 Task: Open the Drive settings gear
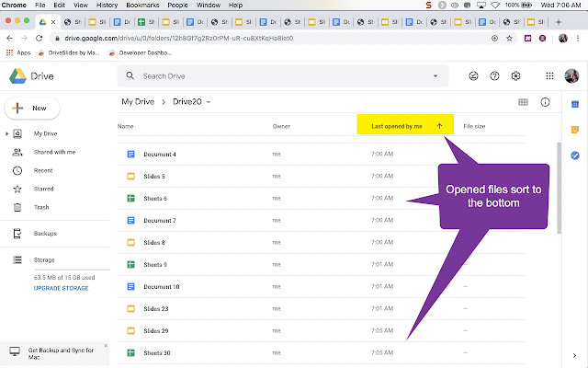[x=516, y=76]
